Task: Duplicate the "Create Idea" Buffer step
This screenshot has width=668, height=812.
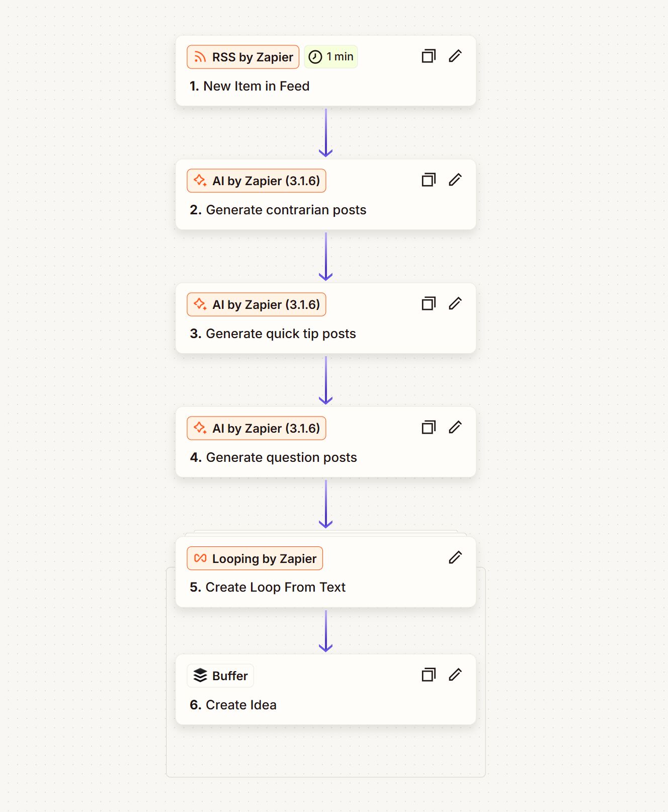Action: (428, 674)
